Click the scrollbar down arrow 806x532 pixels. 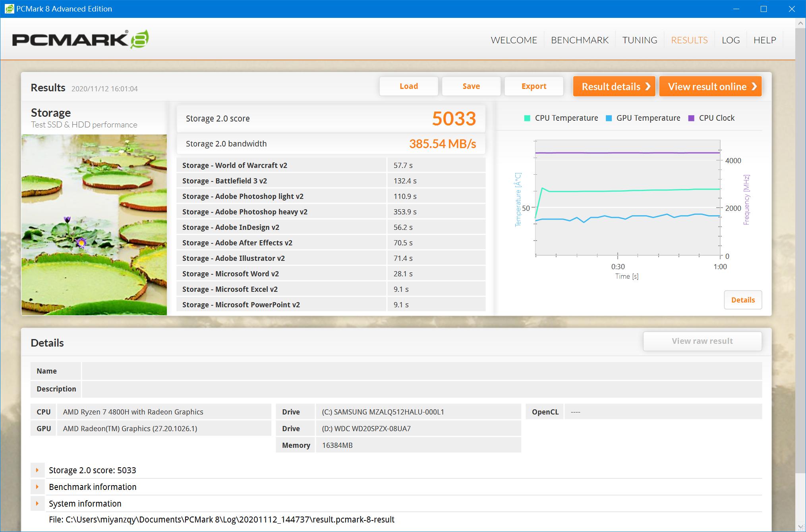tap(800, 527)
